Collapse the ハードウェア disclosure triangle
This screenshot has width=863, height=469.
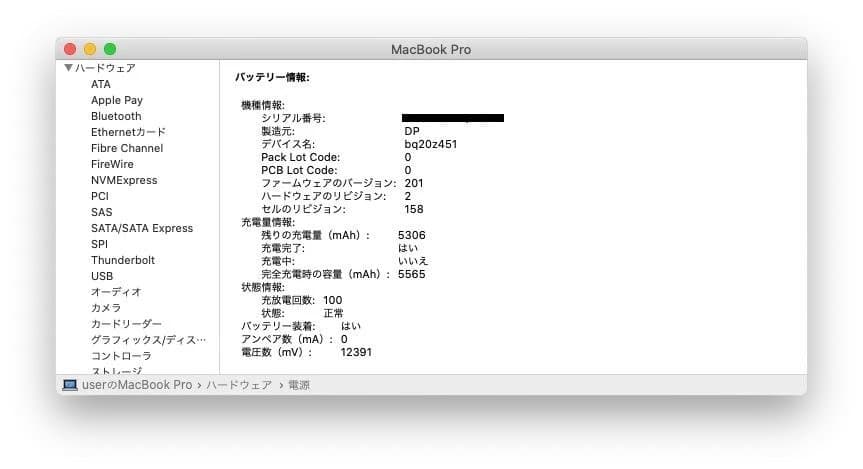pos(68,68)
